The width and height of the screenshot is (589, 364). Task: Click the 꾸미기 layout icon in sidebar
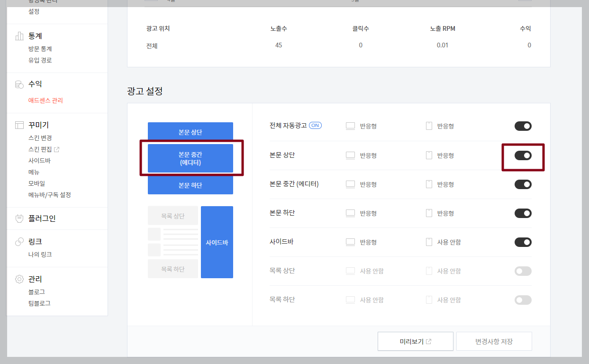click(x=19, y=125)
